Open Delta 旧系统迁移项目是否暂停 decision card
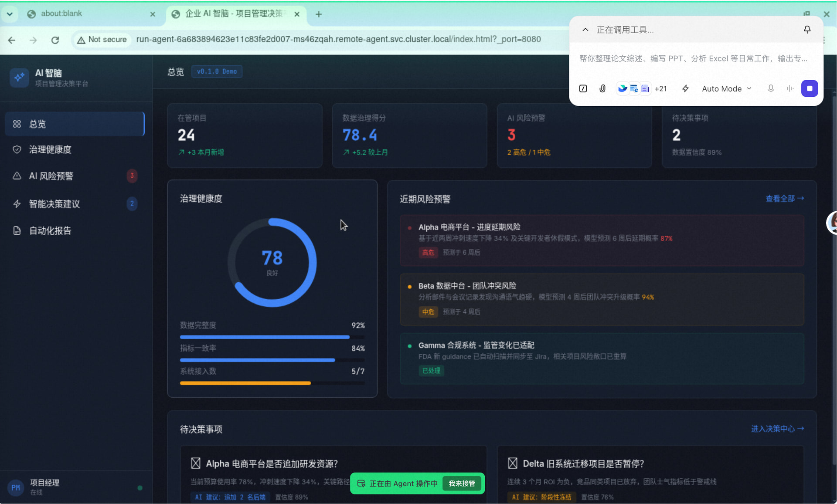The width and height of the screenshot is (837, 504). [x=650, y=475]
